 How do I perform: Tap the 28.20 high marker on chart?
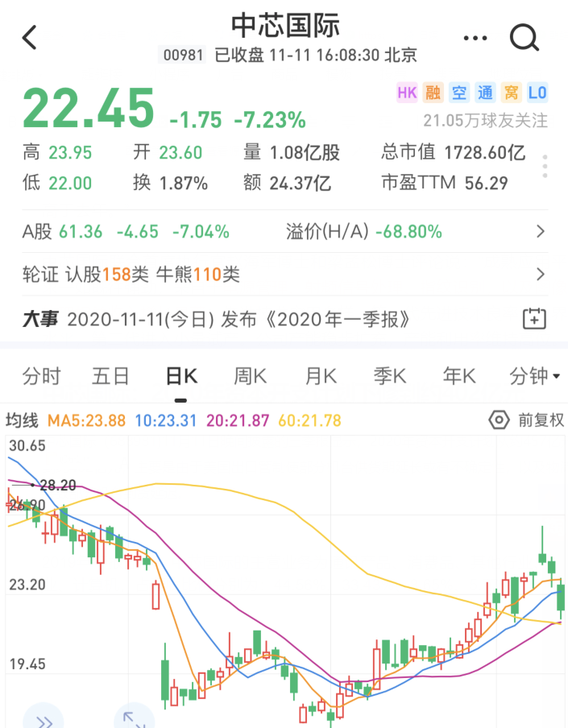[x=57, y=485]
